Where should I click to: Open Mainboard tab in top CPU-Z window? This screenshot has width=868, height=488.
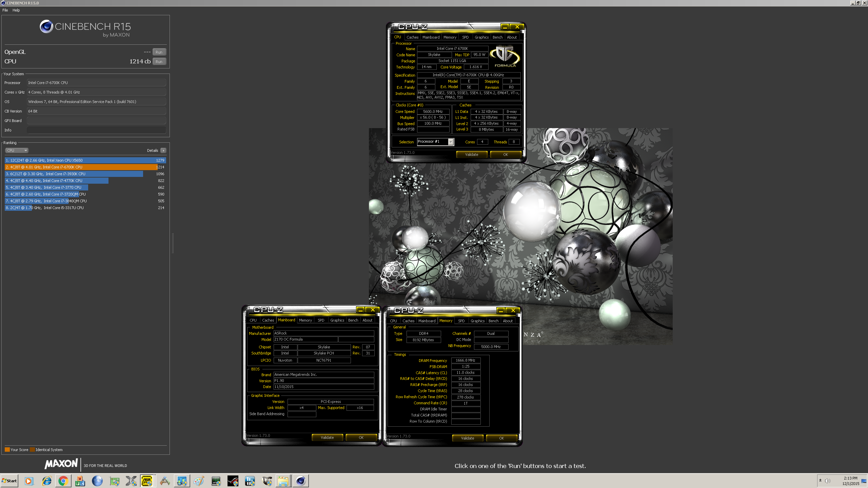tap(431, 37)
